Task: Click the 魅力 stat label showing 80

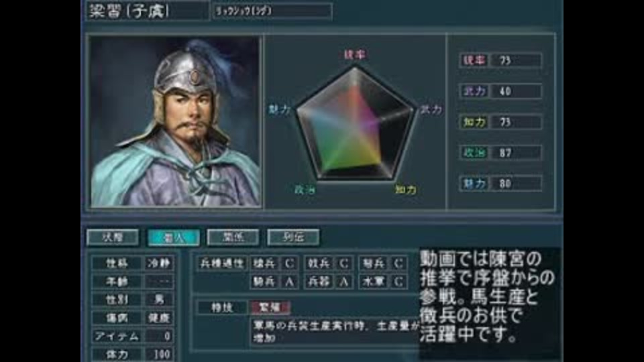Action: pyautogui.click(x=474, y=184)
